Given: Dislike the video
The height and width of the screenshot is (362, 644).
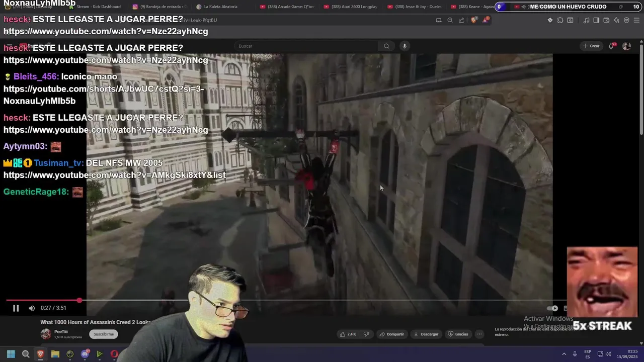Looking at the screenshot, I should pos(366,334).
